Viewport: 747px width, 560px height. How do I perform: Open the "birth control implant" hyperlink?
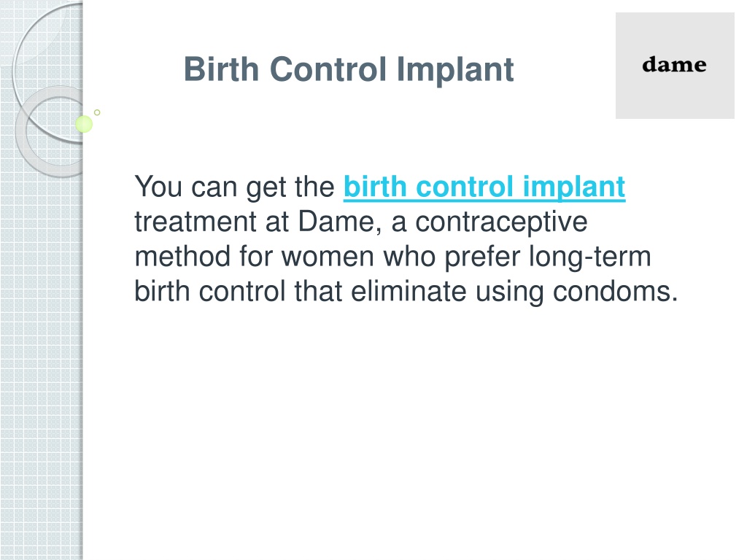tap(484, 187)
